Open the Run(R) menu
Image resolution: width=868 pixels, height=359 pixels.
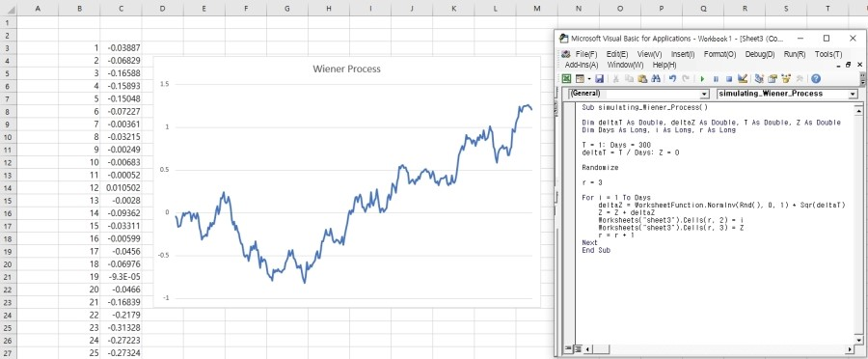pos(795,54)
